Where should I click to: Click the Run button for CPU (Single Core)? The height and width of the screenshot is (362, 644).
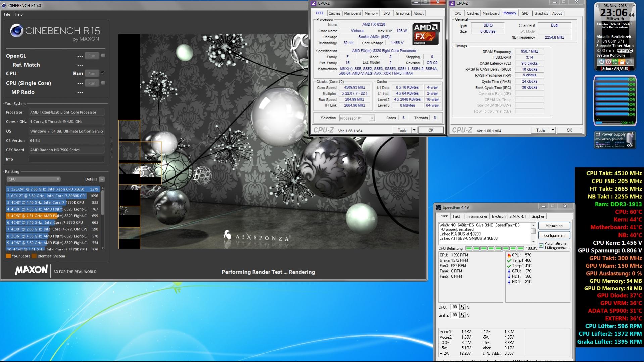click(92, 83)
